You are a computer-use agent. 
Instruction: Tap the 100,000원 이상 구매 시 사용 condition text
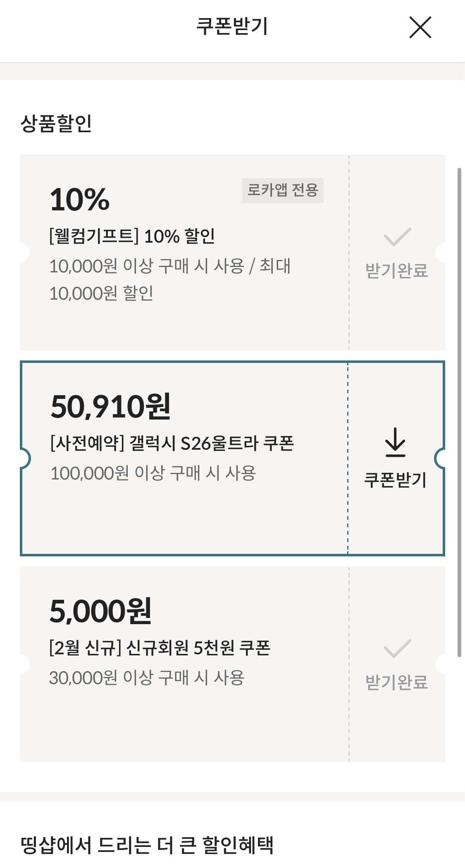click(x=153, y=473)
